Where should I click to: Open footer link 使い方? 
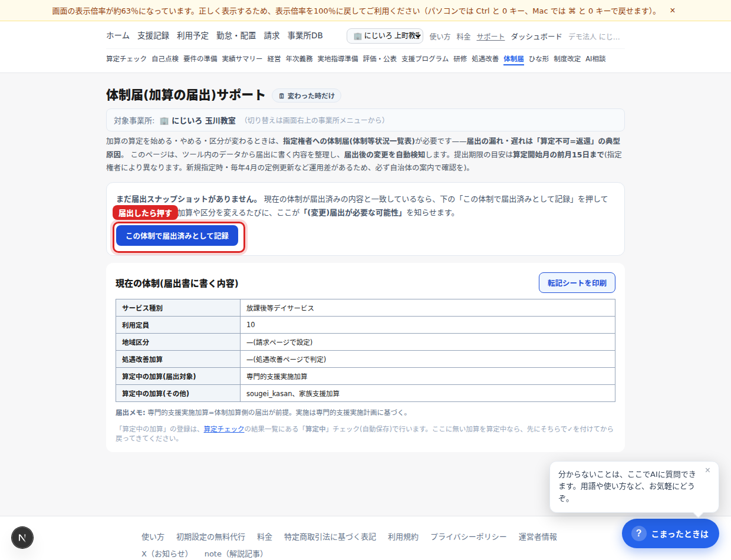click(153, 537)
